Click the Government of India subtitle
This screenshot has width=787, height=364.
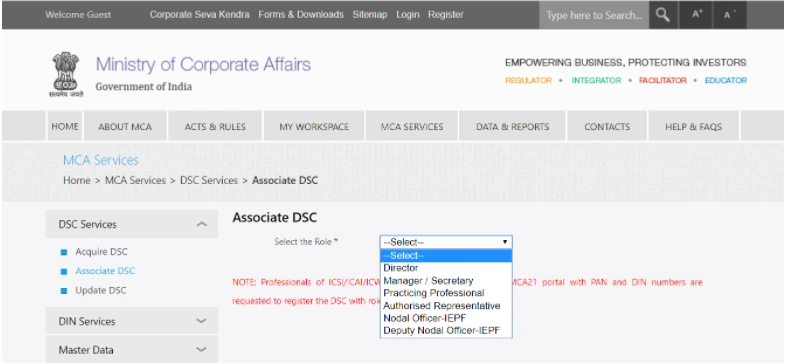coord(144,87)
